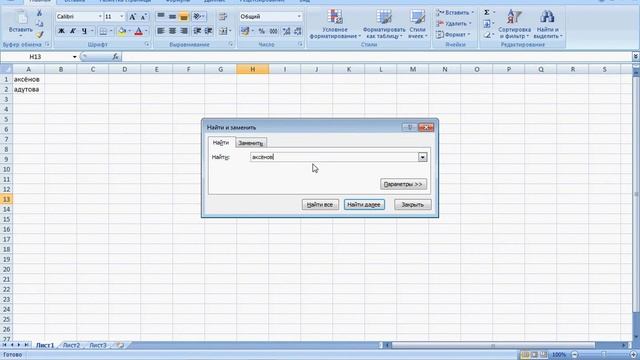Toggle underline (Ч) formatting

click(84, 31)
